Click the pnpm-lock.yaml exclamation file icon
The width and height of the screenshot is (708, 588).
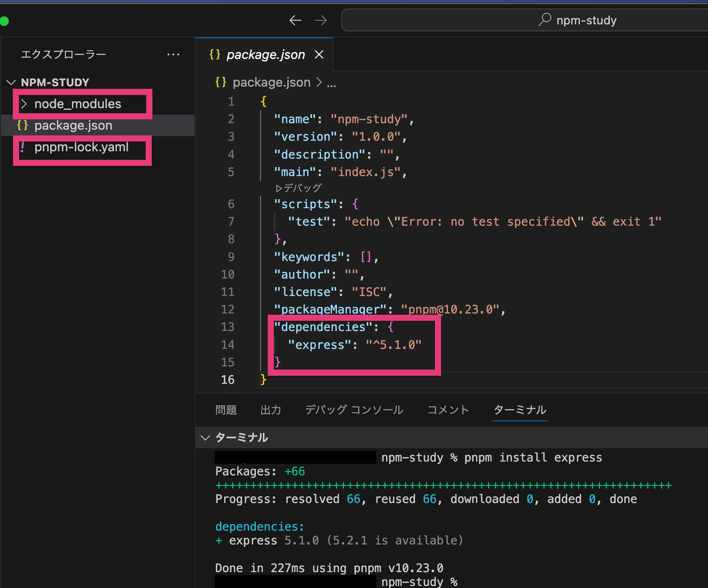tap(23, 147)
